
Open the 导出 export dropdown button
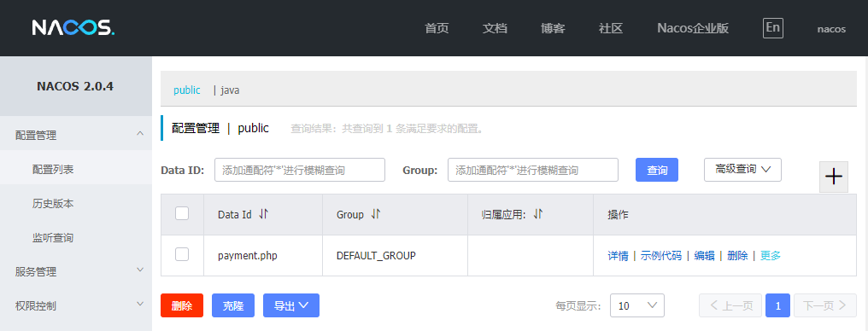(291, 305)
